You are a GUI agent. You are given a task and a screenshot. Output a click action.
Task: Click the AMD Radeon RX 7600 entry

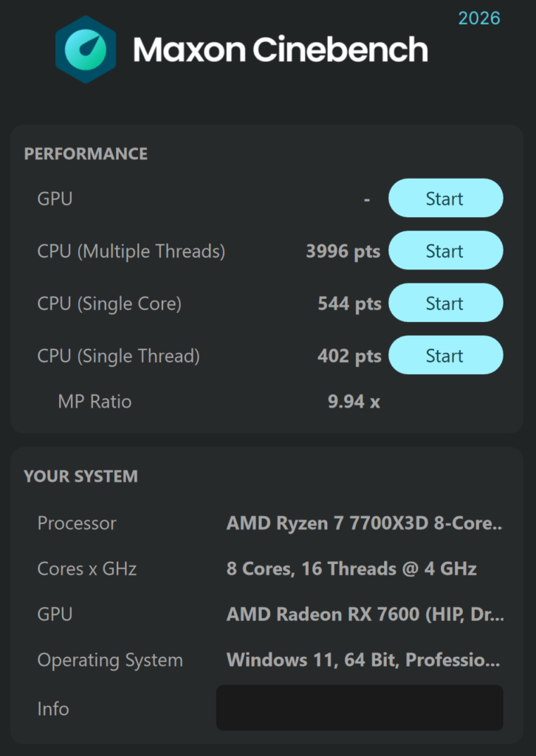click(365, 615)
